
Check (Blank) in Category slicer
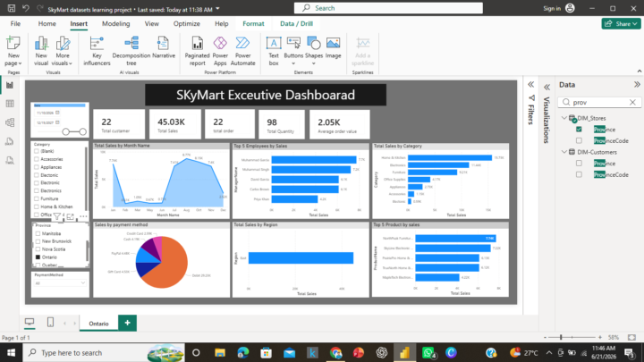37,151
